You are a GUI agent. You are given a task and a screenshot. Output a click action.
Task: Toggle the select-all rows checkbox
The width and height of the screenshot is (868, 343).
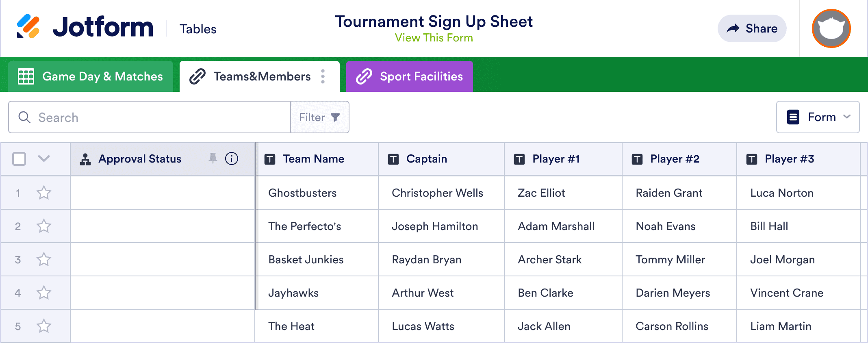pyautogui.click(x=19, y=158)
